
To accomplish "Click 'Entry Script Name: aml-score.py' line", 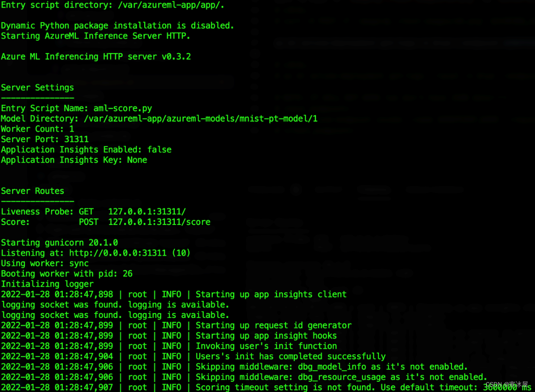I will pos(76,108).
